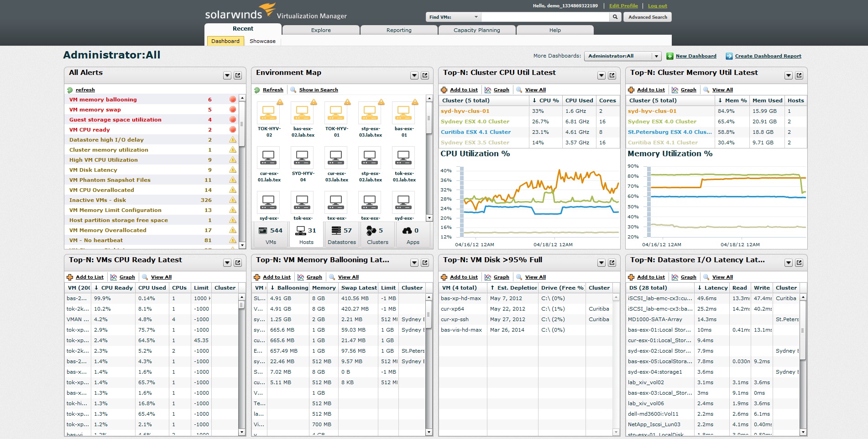Open the SYD-HYV-04 host icon
The image size is (868, 439).
point(302,157)
